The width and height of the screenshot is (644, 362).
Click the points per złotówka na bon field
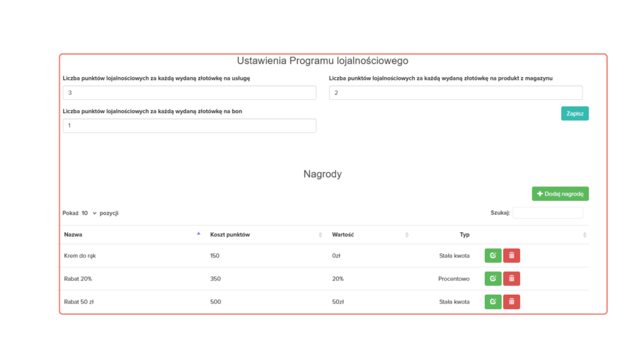click(189, 126)
